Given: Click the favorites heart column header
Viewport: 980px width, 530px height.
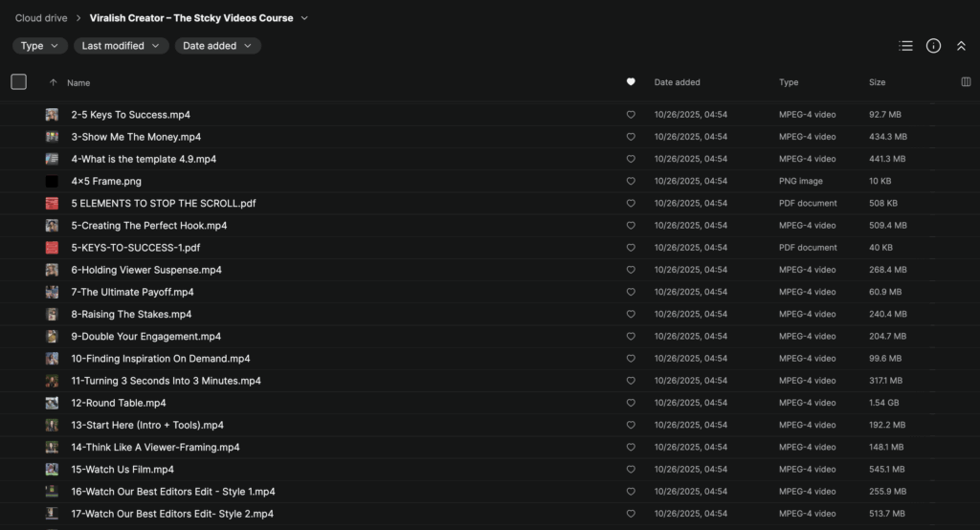Looking at the screenshot, I should 631,82.
